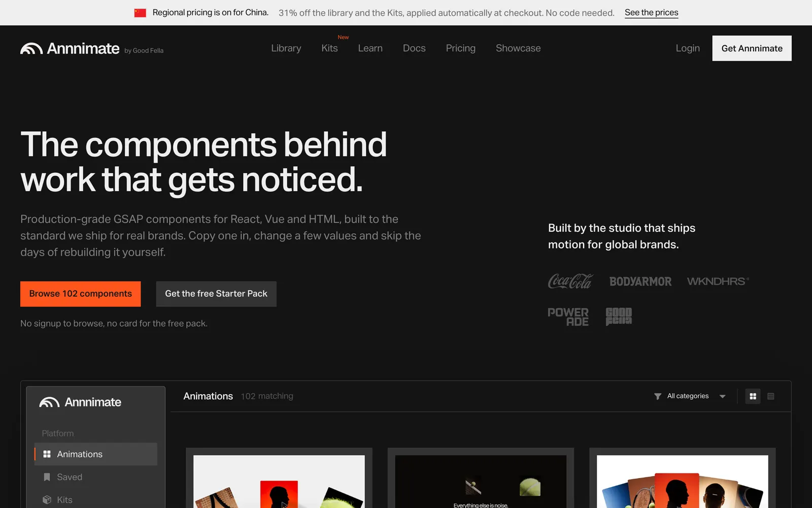Select Animations in the sidebar
The width and height of the screenshot is (812, 508).
click(96, 454)
